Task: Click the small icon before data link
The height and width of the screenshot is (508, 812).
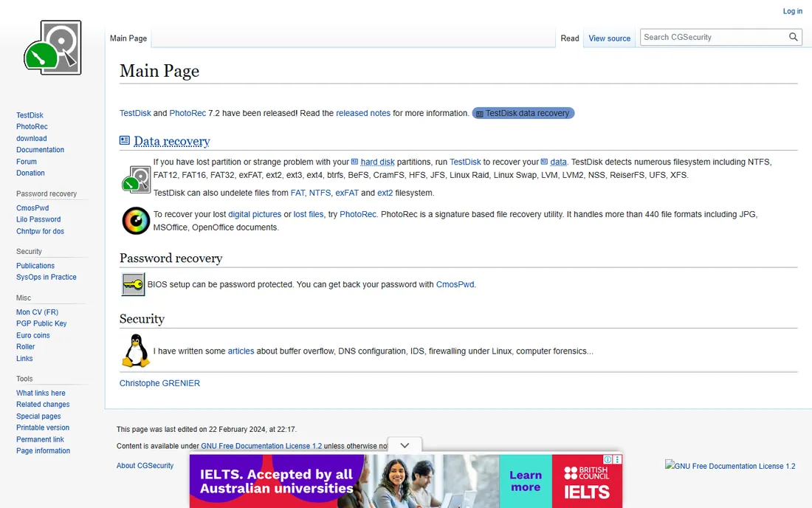Action: (x=544, y=162)
